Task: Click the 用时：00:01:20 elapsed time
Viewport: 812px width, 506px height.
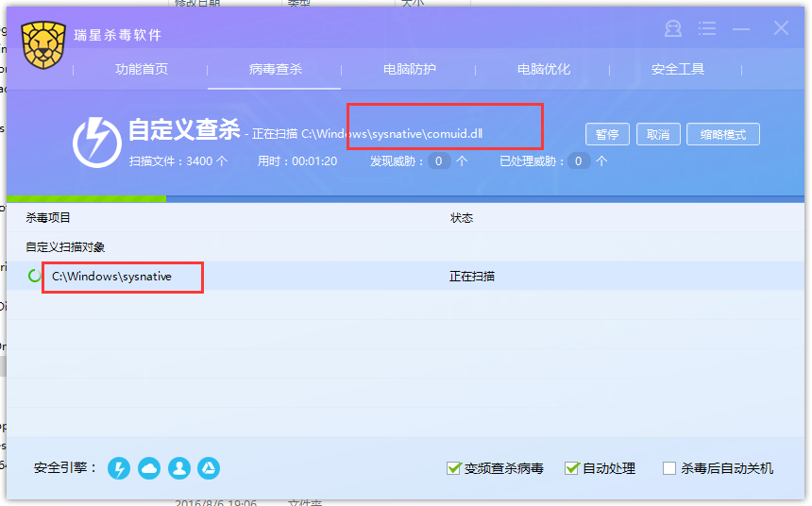Action: [x=297, y=161]
